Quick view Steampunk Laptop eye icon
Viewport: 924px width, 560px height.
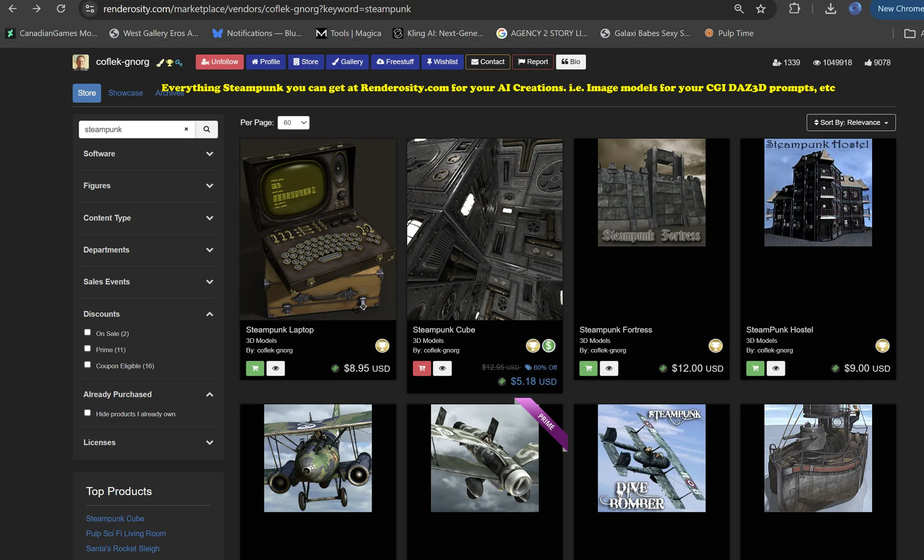click(276, 368)
